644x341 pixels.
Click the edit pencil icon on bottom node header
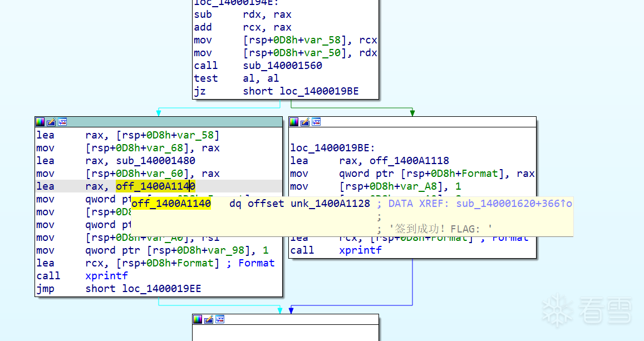pyautogui.click(x=209, y=319)
